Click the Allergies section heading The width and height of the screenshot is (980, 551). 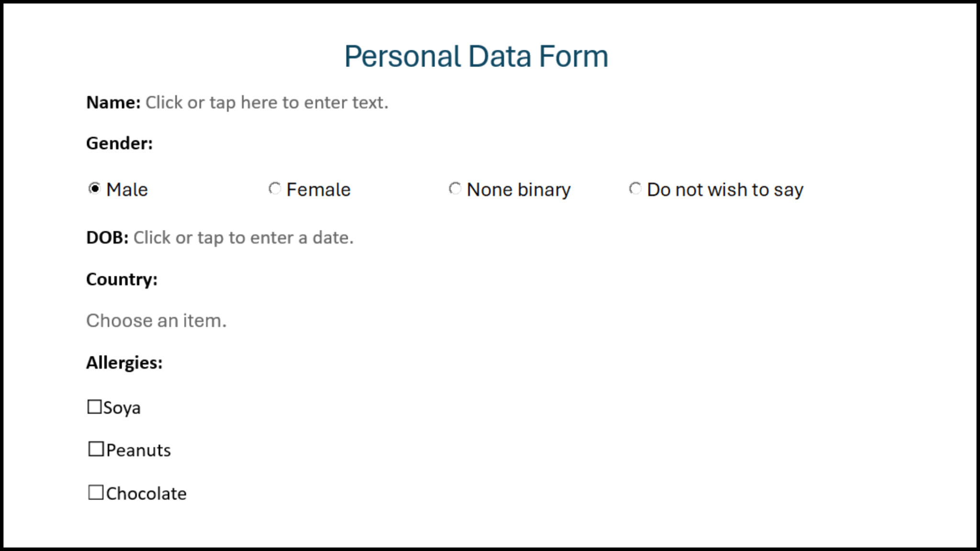coord(123,362)
